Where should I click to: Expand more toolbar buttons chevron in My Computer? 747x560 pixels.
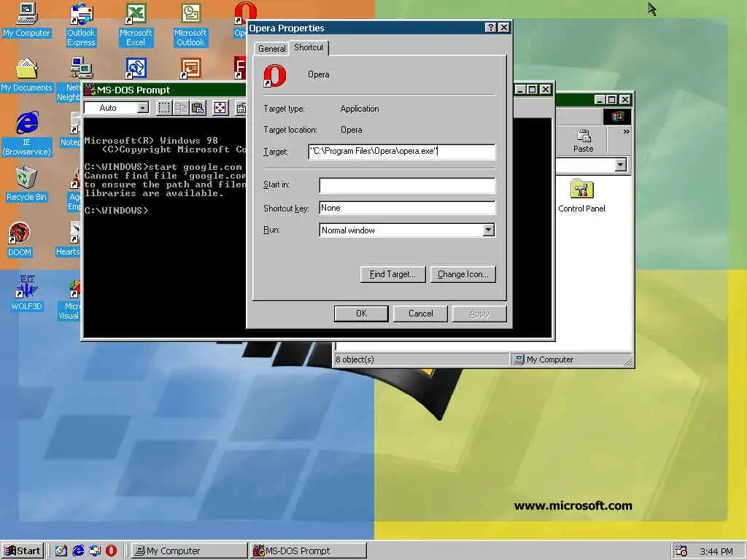(x=626, y=132)
